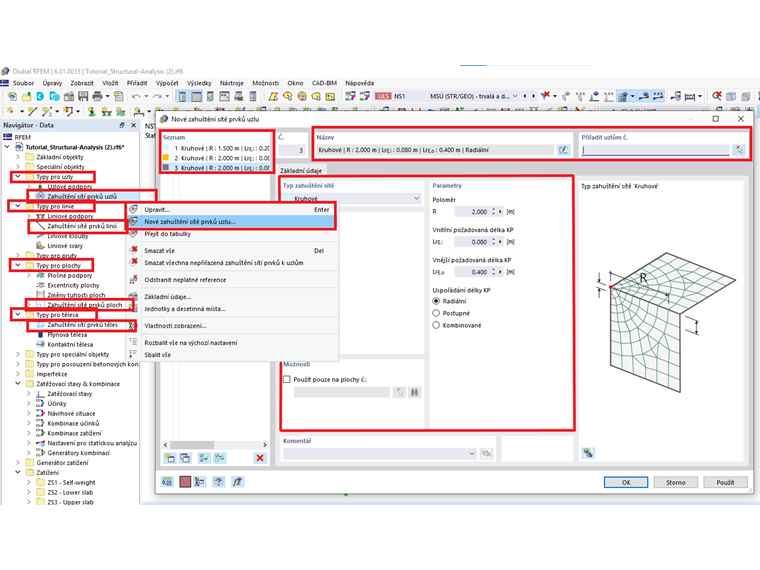Screen dimensions: 760x570
Task: Click the binoculars icon next to the surfaces field
Action: [x=414, y=392]
